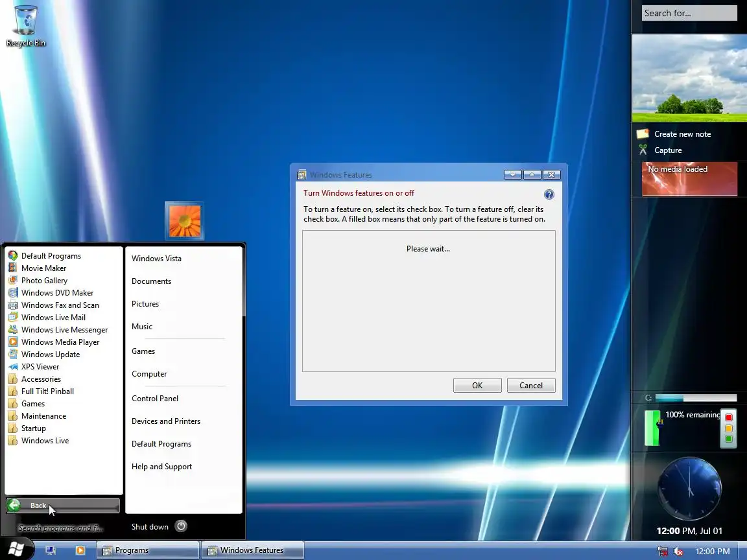Switch to Programs taskbar button
This screenshot has width=747, height=560.
click(148, 550)
